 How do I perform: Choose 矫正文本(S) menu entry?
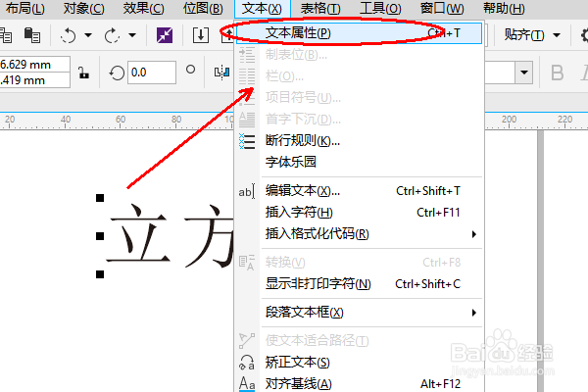point(360,363)
